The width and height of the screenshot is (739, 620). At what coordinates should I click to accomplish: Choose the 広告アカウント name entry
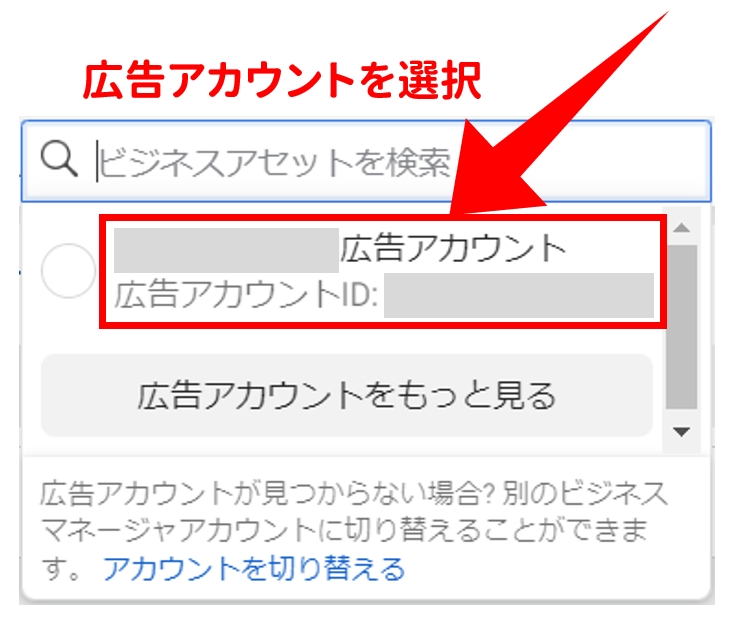click(x=452, y=249)
